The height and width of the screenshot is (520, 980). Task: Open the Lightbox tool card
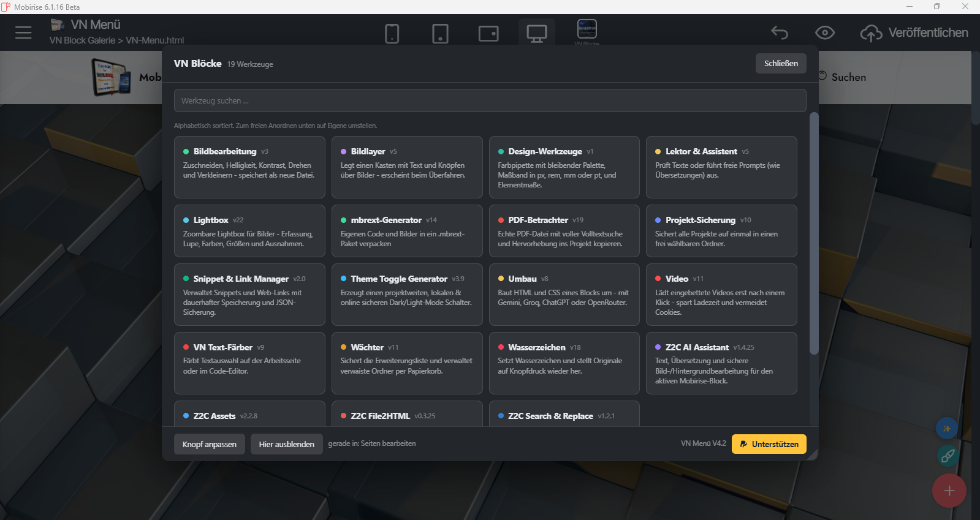tap(249, 231)
